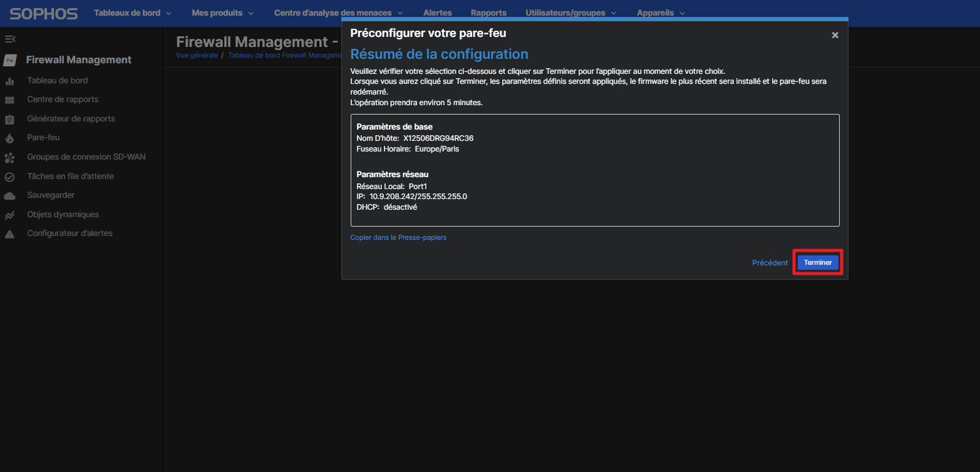
Task: Select Sauvegarder in sidebar
Action: tap(51, 195)
